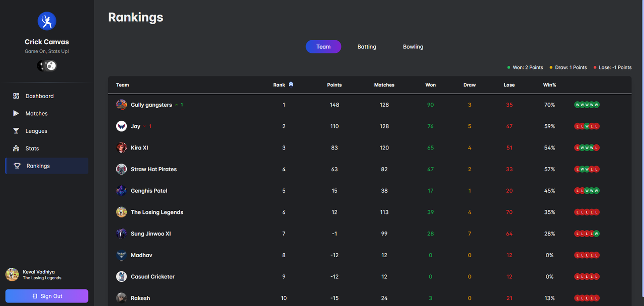Click Gully gangsters' recent form badges
This screenshot has width=644, height=306.
pyautogui.click(x=587, y=105)
